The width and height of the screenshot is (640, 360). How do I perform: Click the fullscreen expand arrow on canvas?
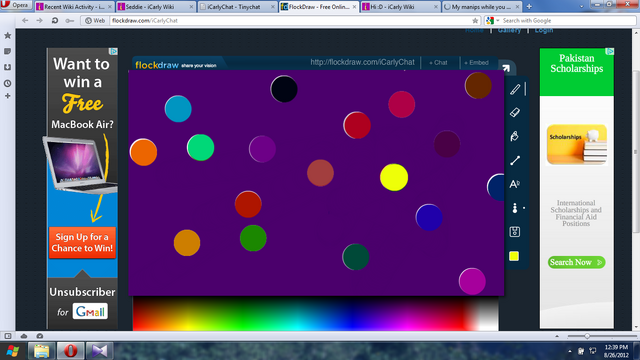506,68
